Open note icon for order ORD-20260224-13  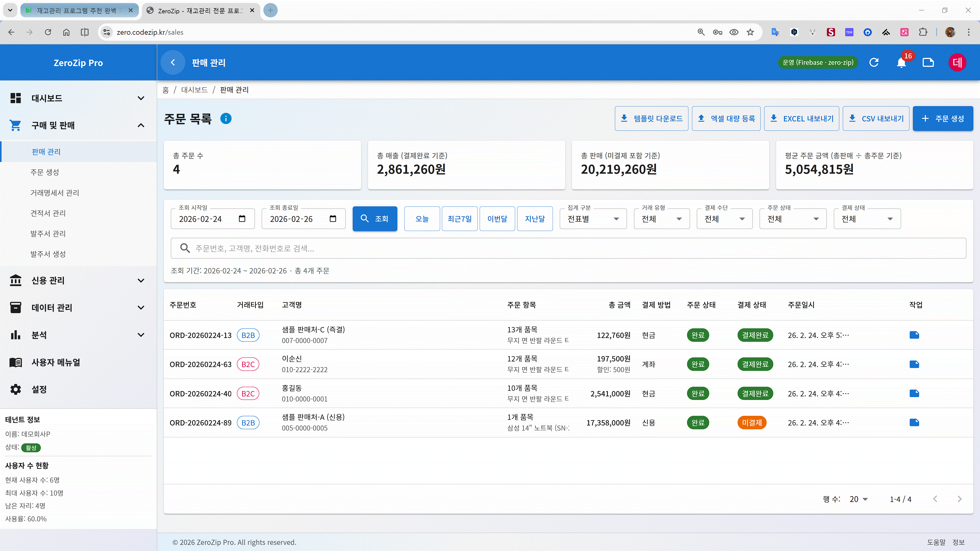pyautogui.click(x=914, y=335)
